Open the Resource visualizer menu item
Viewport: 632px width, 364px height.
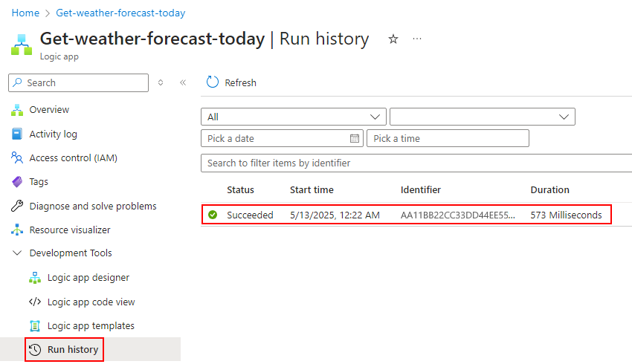coord(70,230)
